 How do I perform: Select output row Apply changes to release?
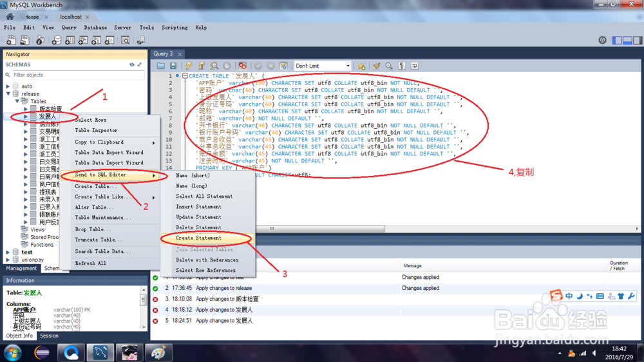click(395, 288)
